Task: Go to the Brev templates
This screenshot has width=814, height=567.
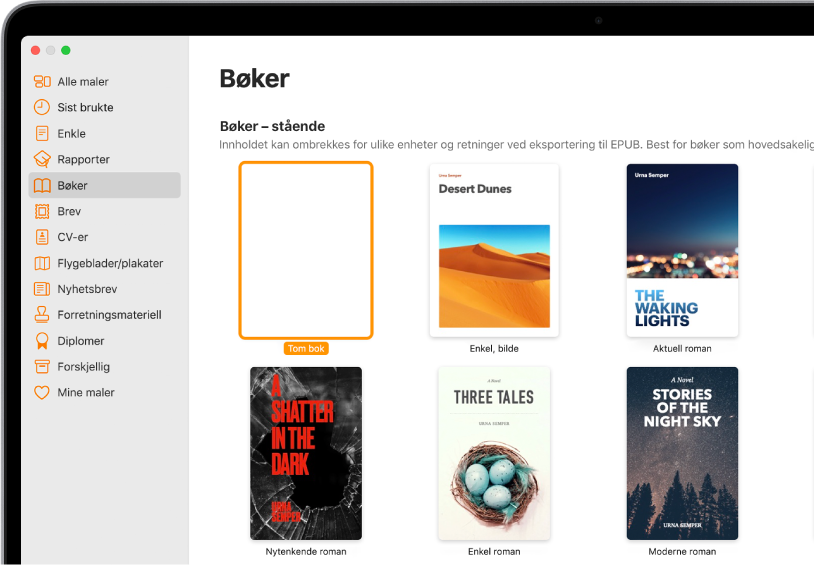Action: tap(70, 211)
